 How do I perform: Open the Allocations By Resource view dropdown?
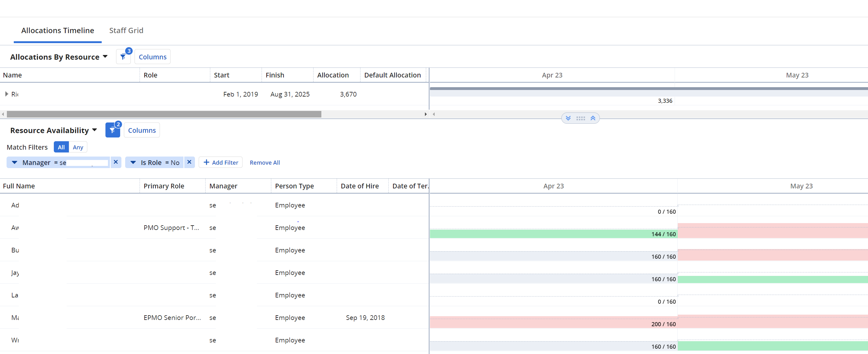(105, 57)
